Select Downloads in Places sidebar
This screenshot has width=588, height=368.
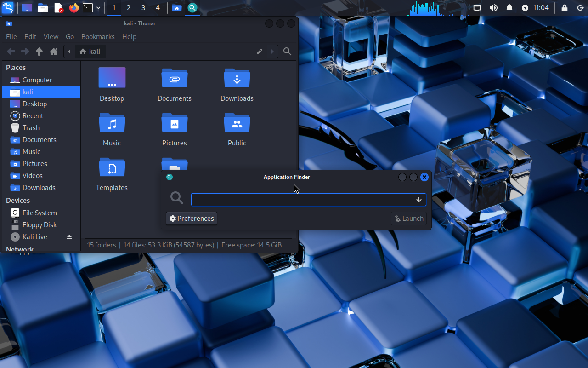(41, 188)
